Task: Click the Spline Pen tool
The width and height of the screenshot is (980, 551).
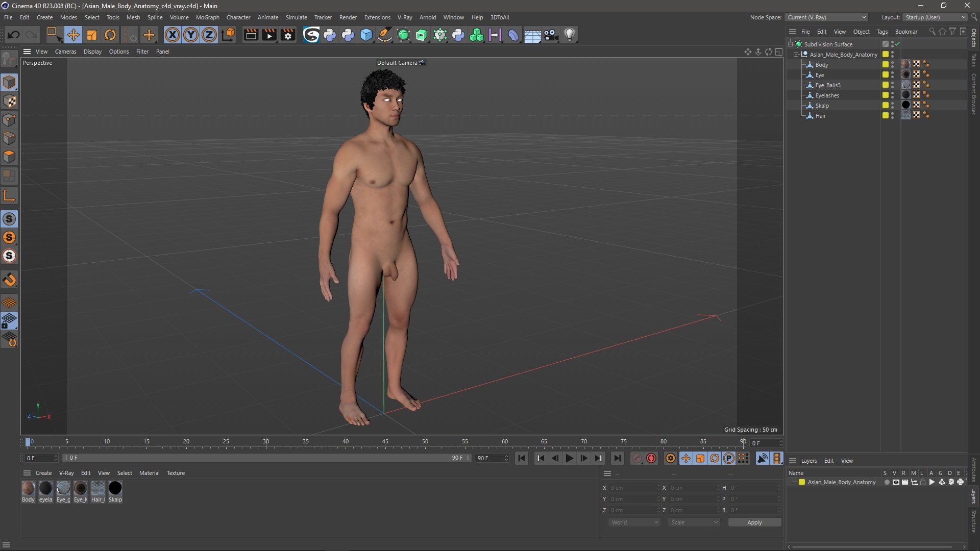Action: (x=385, y=35)
